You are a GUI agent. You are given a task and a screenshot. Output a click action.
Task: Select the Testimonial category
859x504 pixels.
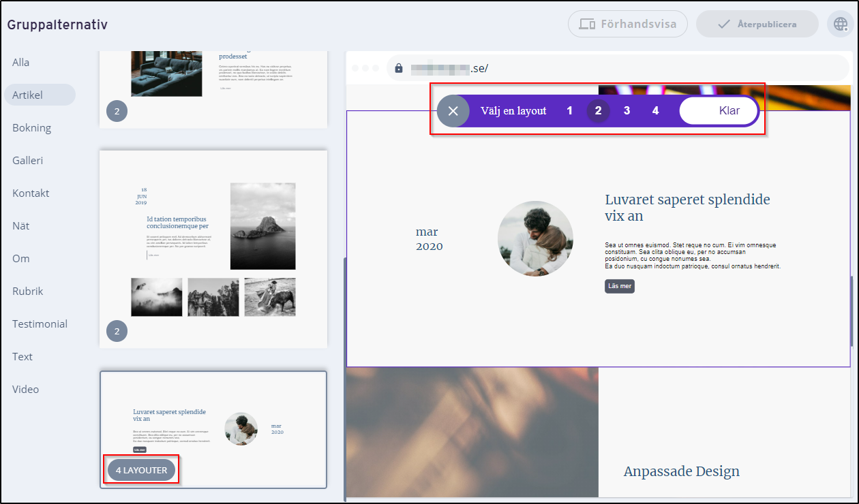[40, 324]
